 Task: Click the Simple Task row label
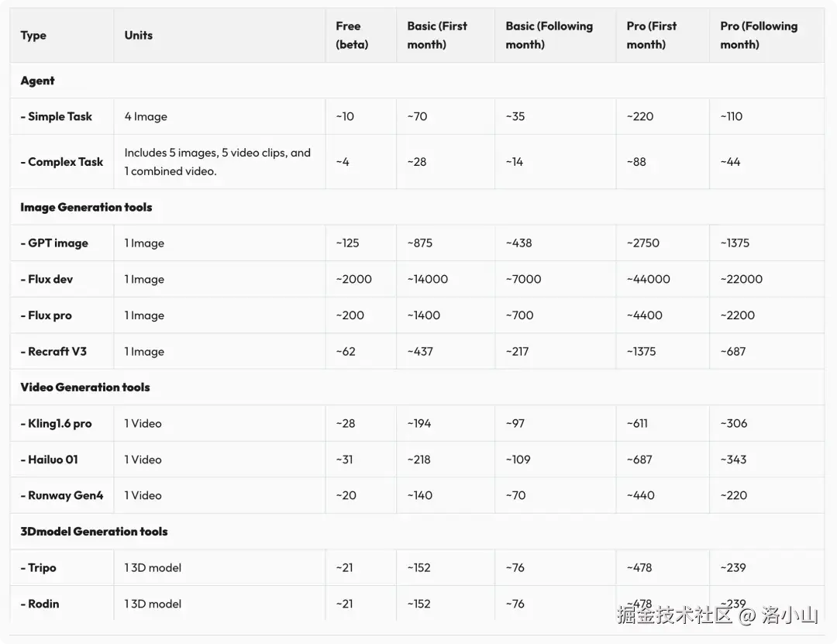(57, 117)
